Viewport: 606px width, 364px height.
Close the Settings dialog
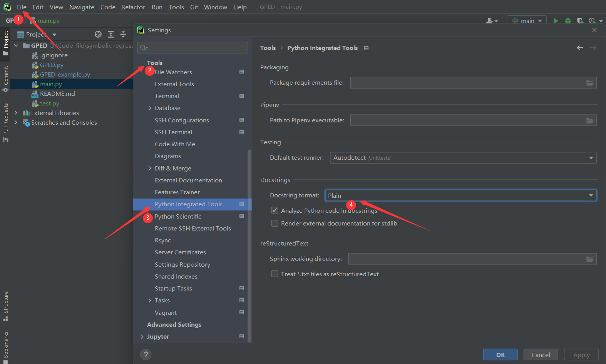[594, 30]
